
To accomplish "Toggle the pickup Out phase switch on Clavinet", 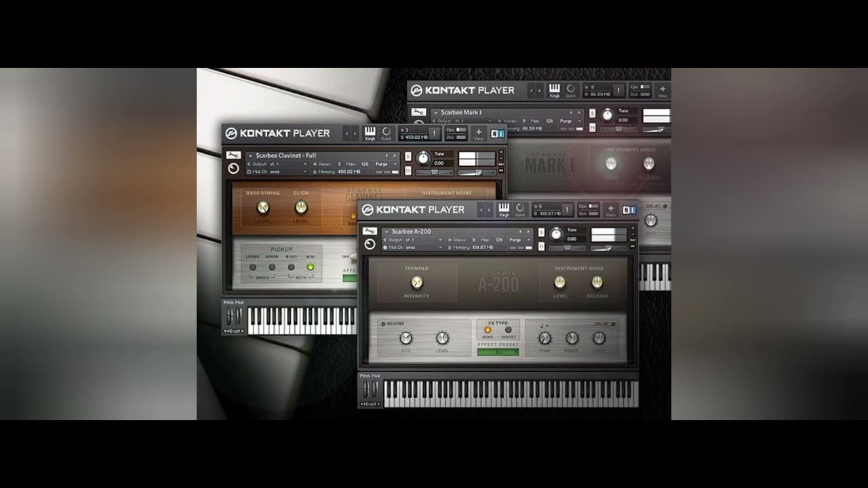I will coord(292,267).
